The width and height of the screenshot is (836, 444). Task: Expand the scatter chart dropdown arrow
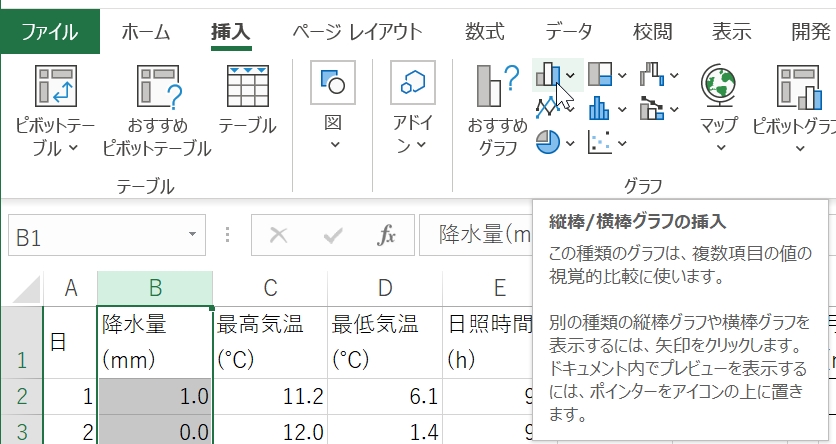622,143
